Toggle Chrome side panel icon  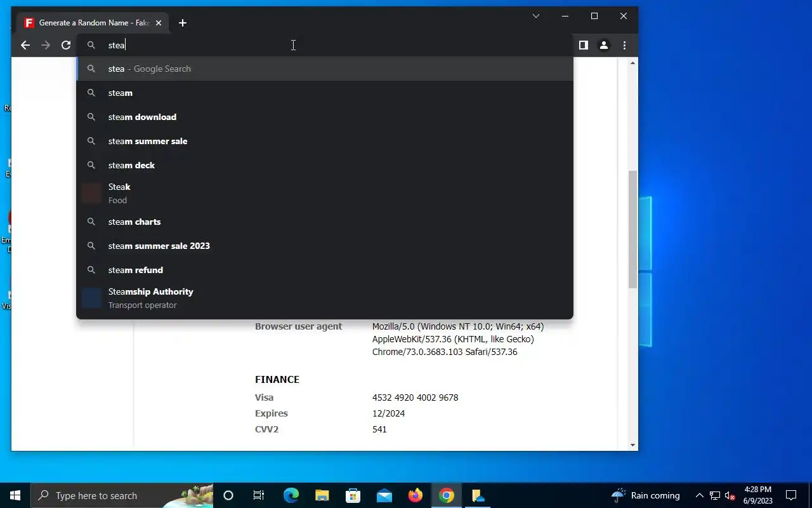[x=584, y=45]
